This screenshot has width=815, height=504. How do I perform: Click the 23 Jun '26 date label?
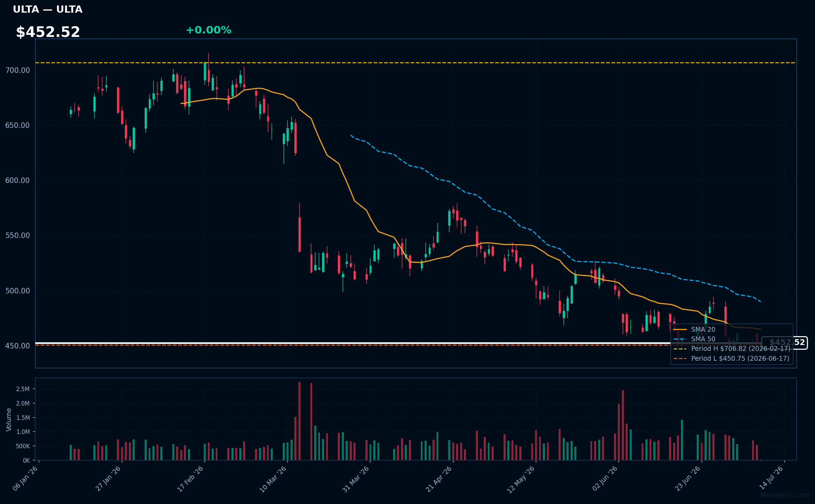[x=687, y=479]
